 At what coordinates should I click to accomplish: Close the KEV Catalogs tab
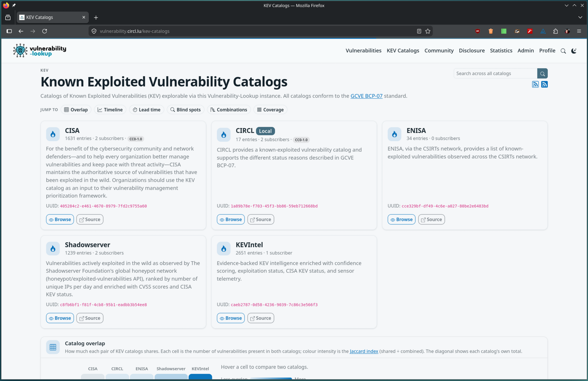[x=84, y=18]
